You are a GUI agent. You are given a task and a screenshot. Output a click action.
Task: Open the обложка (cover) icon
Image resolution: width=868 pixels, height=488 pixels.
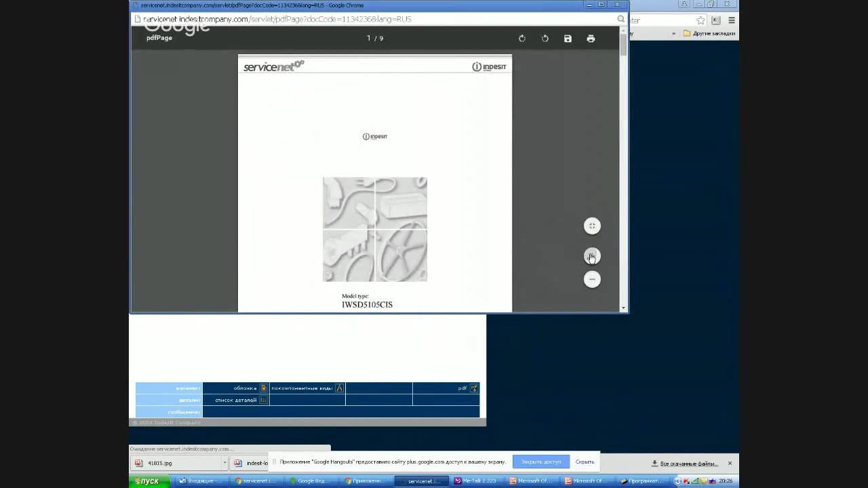264,388
